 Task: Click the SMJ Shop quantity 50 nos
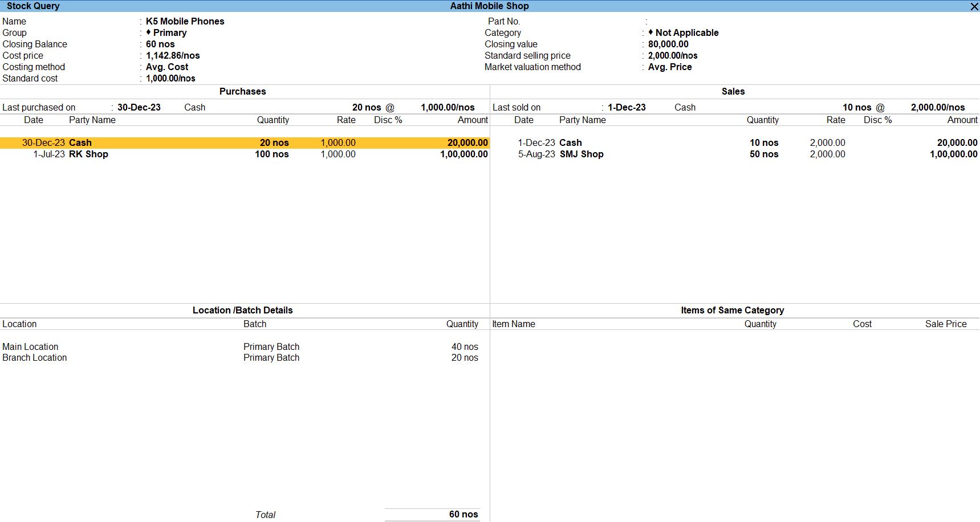pos(764,154)
